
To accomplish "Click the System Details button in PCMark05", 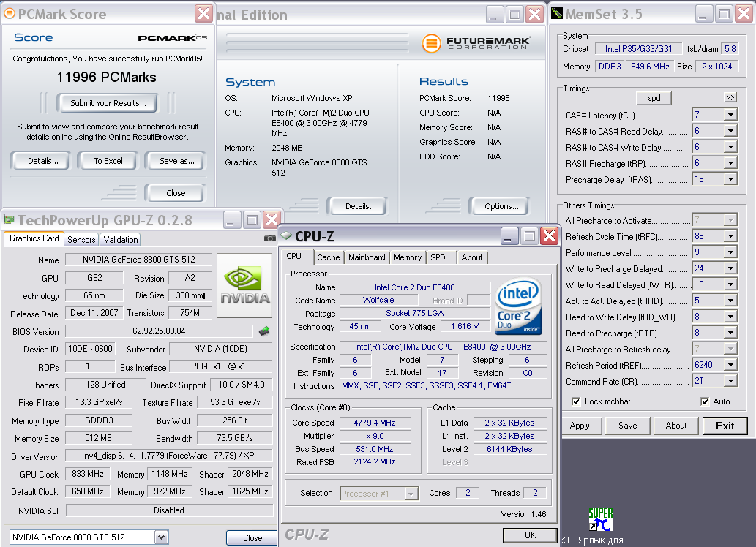I will pyautogui.click(x=357, y=206).
